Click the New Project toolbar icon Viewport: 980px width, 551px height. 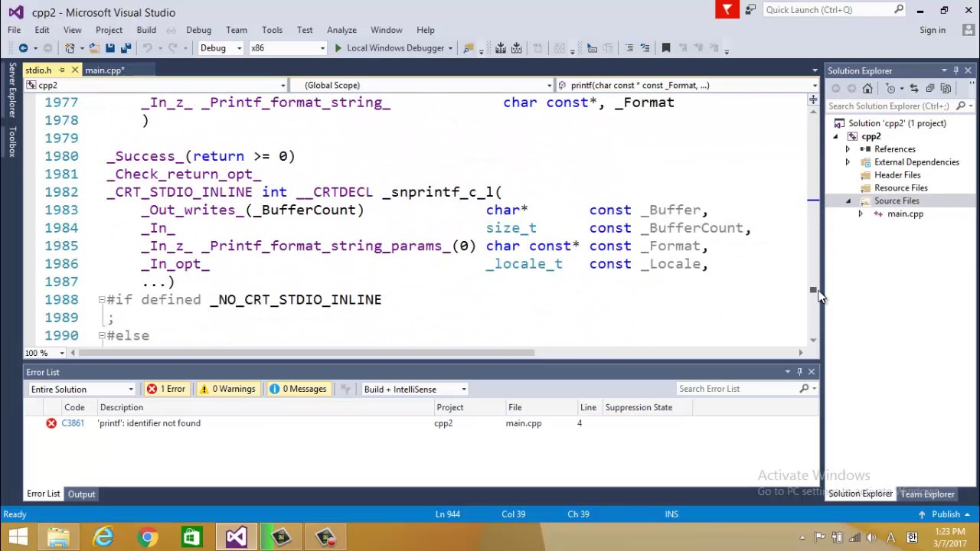tap(70, 48)
